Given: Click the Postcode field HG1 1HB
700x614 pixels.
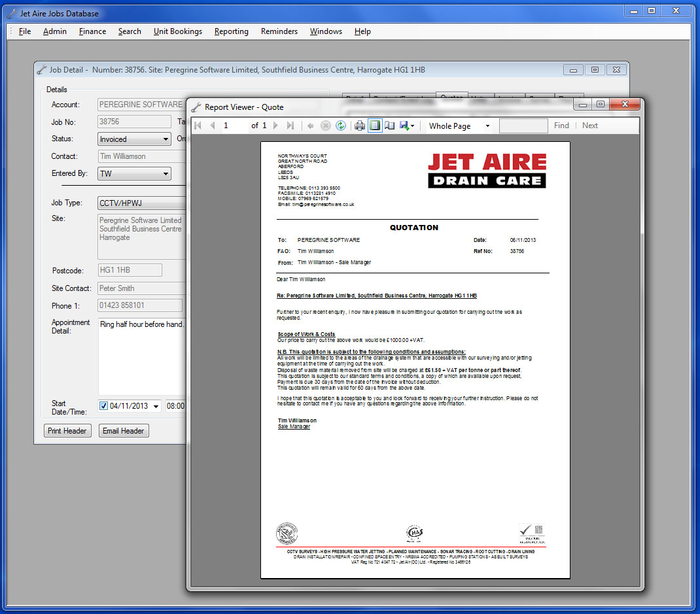Looking at the screenshot, I should click(x=130, y=270).
